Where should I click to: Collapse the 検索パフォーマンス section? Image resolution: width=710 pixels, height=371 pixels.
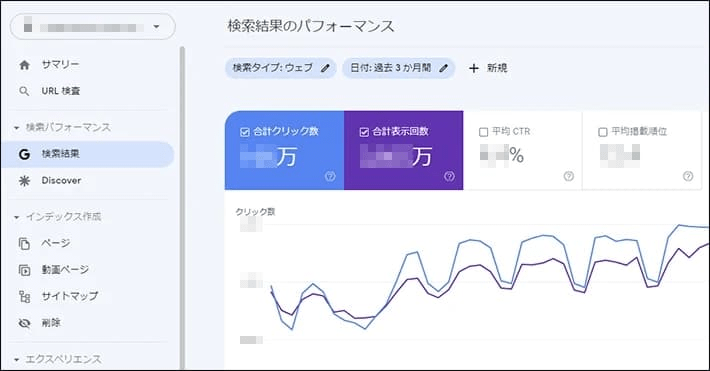[17, 128]
